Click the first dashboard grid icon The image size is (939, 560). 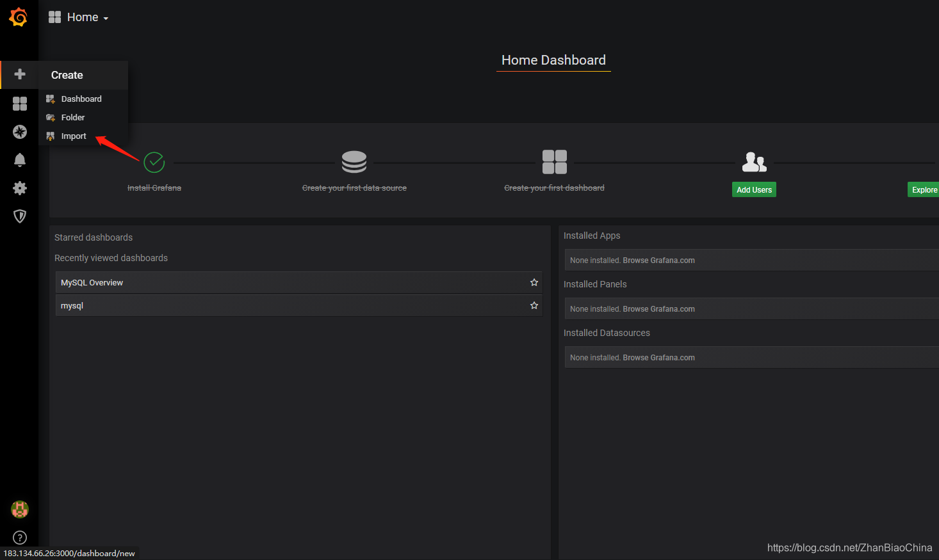coord(555,162)
